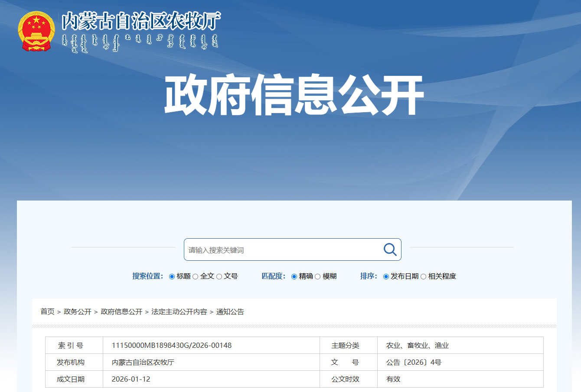Click the document number 公告〔2026〕4号
Viewport: 581px width, 392px height.
(414, 362)
